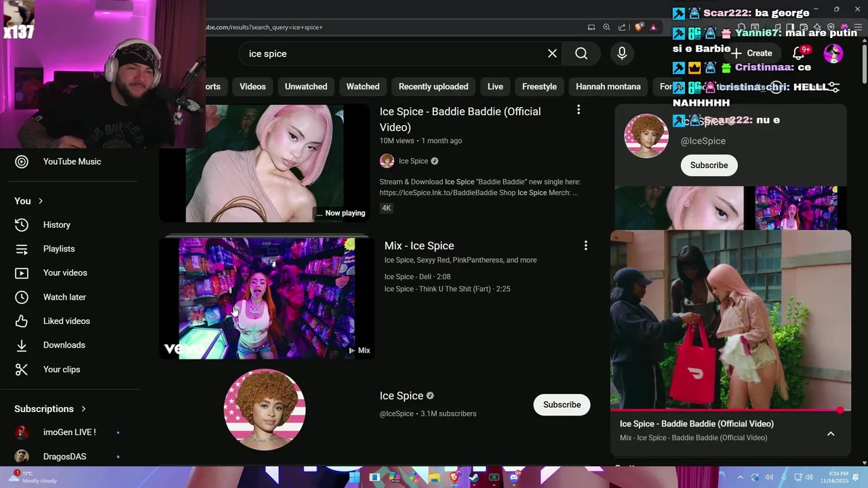
Task: Subscribe to Ice Spice in channel result row
Action: coord(561,405)
